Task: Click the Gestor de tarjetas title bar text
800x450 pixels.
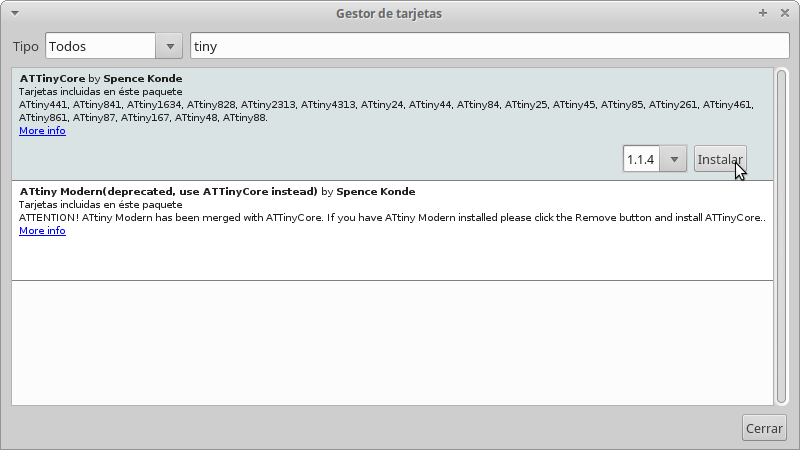Action: (389, 13)
